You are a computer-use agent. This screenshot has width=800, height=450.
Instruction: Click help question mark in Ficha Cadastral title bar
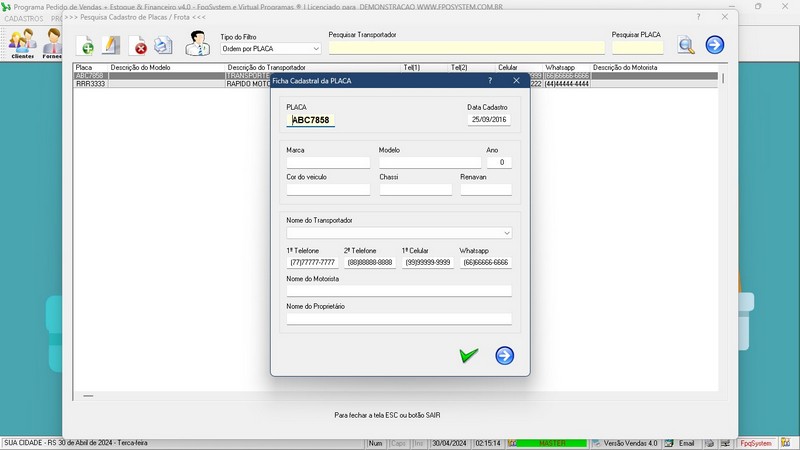[x=490, y=81]
